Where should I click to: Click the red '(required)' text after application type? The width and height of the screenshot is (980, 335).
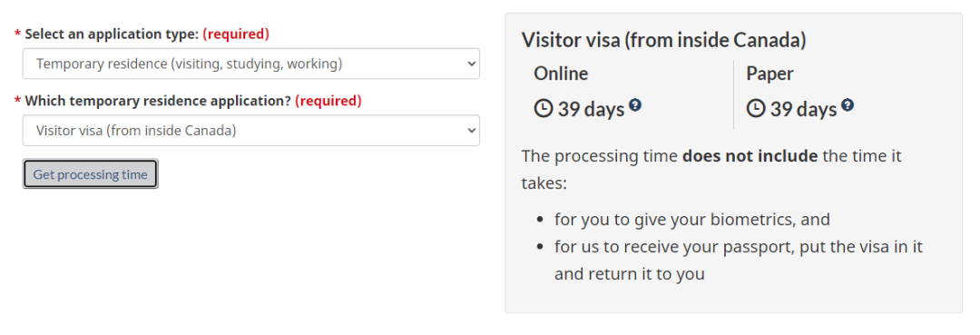pos(236,34)
